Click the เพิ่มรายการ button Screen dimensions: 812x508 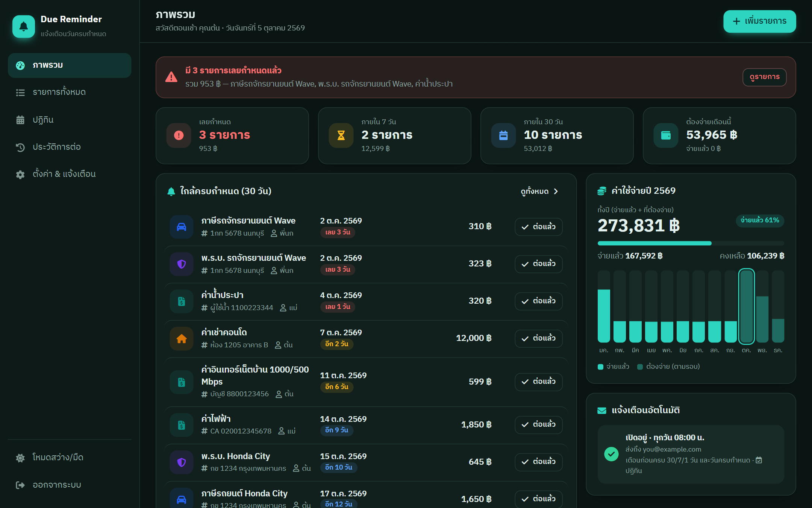759,21
